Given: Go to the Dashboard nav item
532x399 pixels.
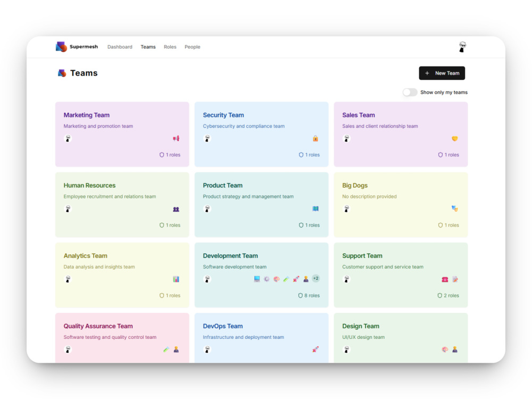Looking at the screenshot, I should 120,47.
